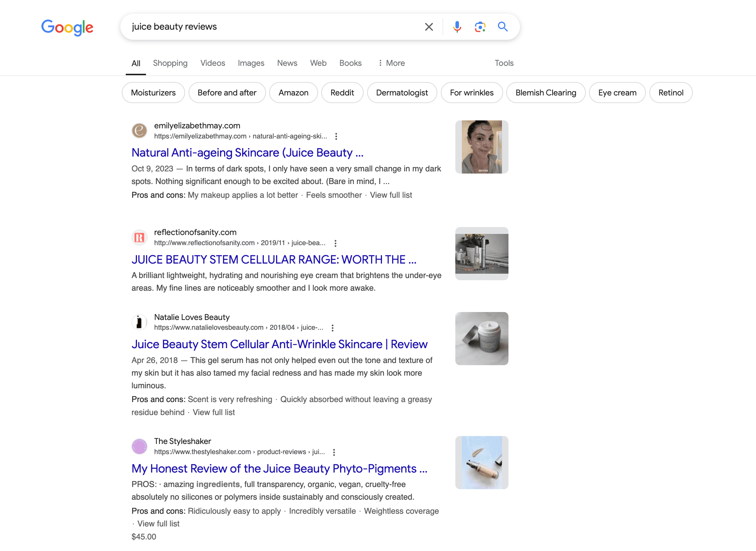Viewport: 756px width, 551px height.
Task: Click the clear search field X icon
Action: [x=429, y=26]
